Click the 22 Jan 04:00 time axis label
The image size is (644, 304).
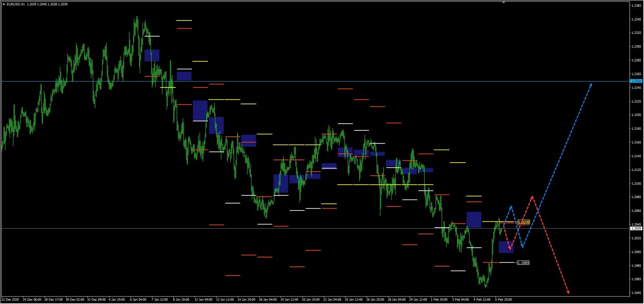click(333, 300)
